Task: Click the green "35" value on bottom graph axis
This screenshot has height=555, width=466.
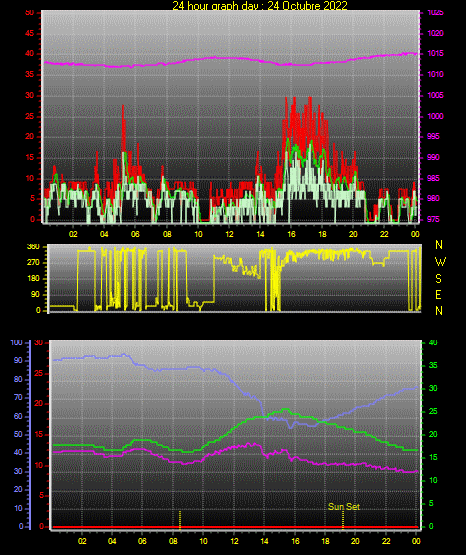Action: point(433,365)
